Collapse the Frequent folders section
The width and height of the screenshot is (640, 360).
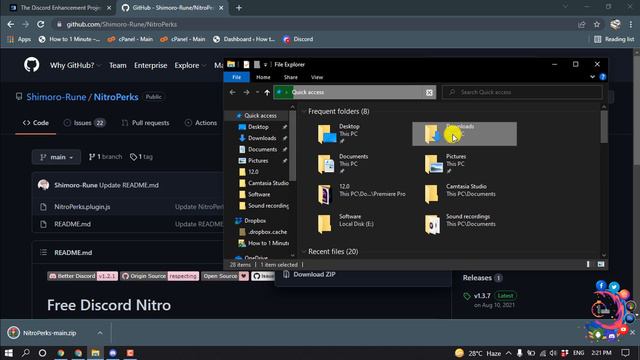(304, 111)
